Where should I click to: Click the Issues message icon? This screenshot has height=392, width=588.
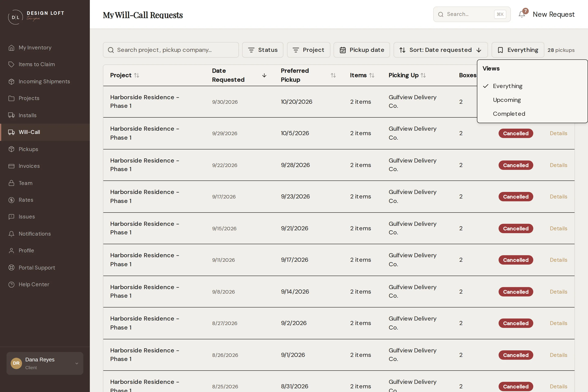coord(11,216)
